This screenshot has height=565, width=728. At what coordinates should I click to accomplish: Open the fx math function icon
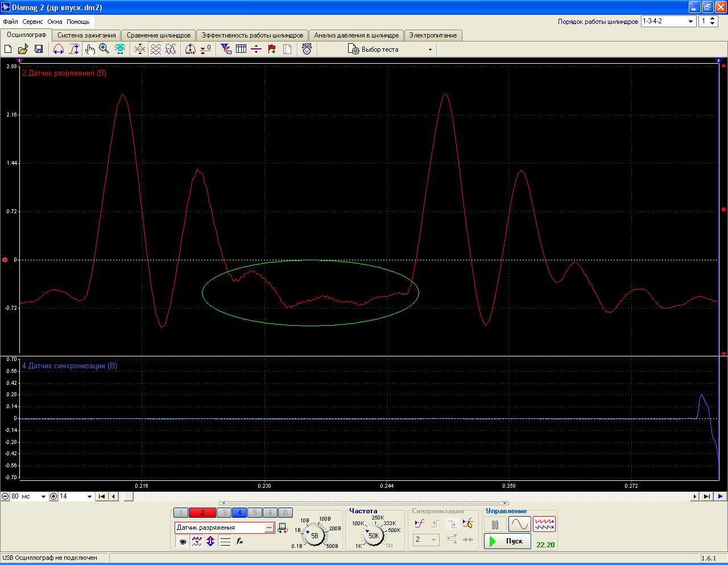click(x=239, y=542)
